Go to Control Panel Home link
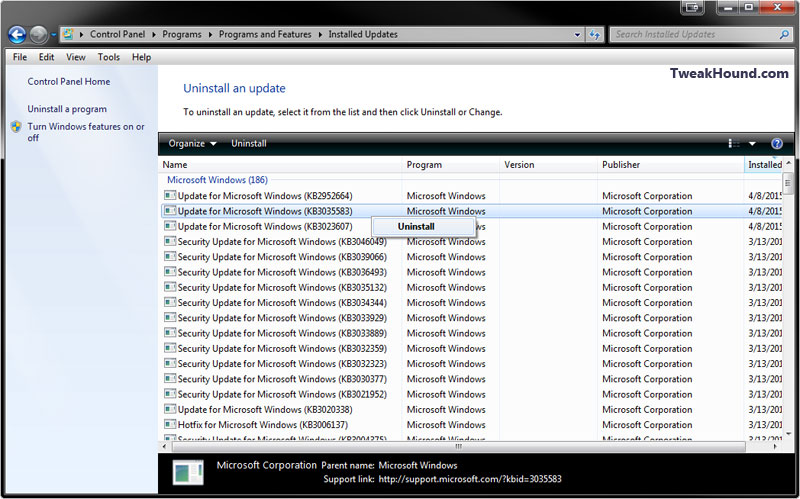800x499 pixels. coord(69,82)
